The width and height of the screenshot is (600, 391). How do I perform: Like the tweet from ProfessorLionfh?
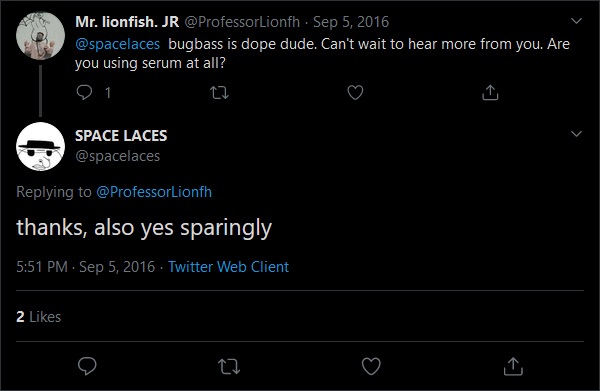click(355, 93)
